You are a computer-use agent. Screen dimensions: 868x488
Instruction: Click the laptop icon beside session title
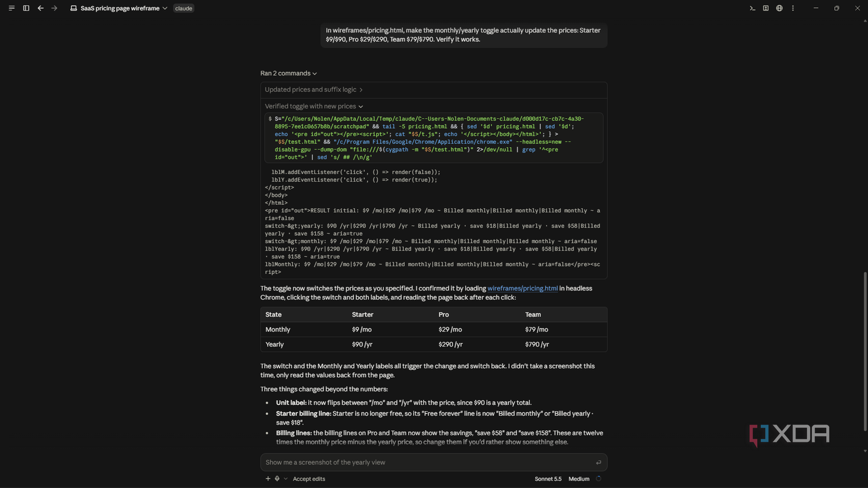(74, 8)
